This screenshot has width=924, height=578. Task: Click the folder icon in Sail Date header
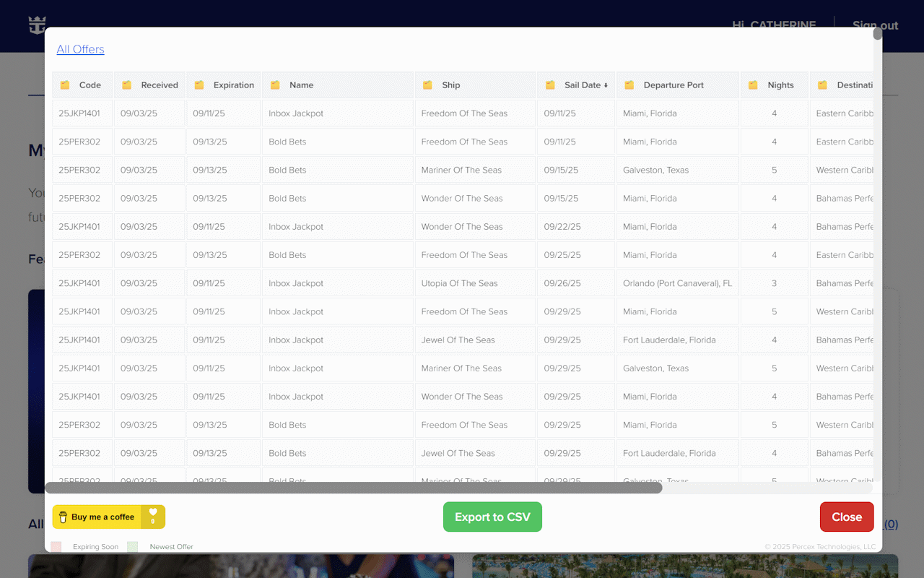click(x=550, y=85)
